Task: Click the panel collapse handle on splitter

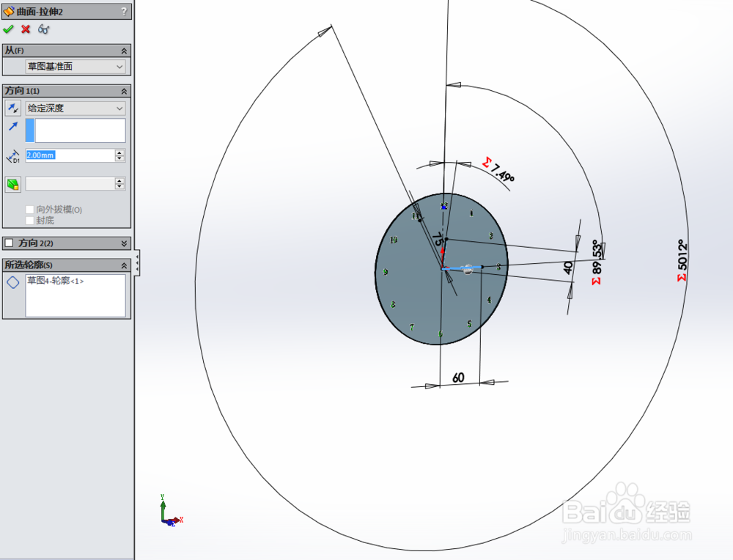Action: tap(137, 264)
